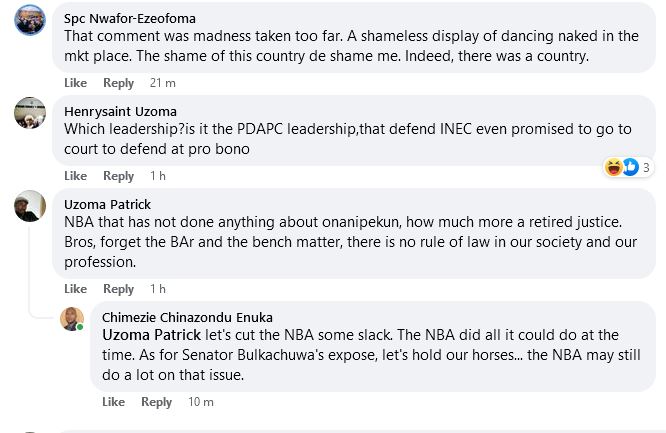Open Uzoma Patrick commenter name link

(x=107, y=204)
